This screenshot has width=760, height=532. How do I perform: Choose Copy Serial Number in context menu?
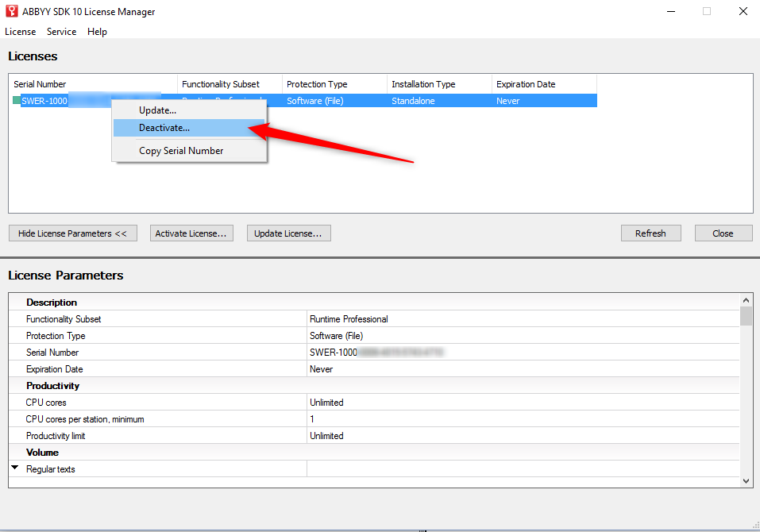[x=189, y=151]
